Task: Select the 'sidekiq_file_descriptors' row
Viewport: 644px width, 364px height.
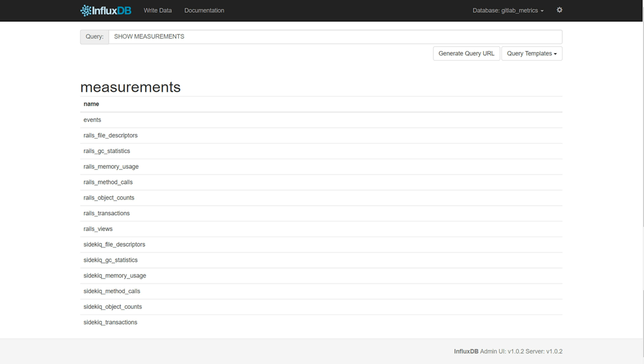Action: [321, 245]
